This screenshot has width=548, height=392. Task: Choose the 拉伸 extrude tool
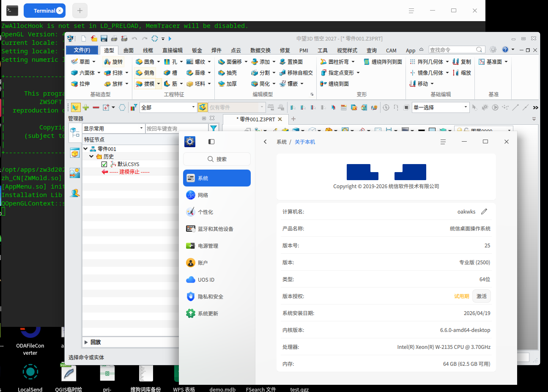pos(80,84)
